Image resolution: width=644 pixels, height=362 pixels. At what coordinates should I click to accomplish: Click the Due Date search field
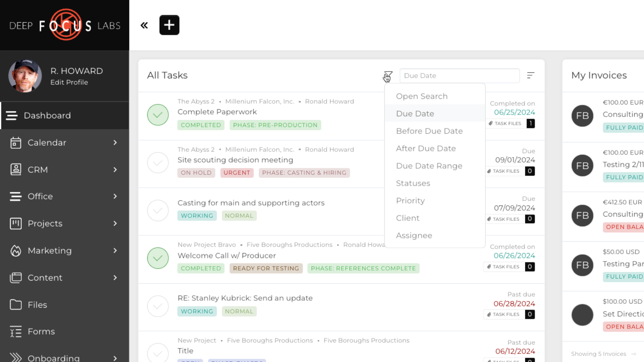click(459, 76)
